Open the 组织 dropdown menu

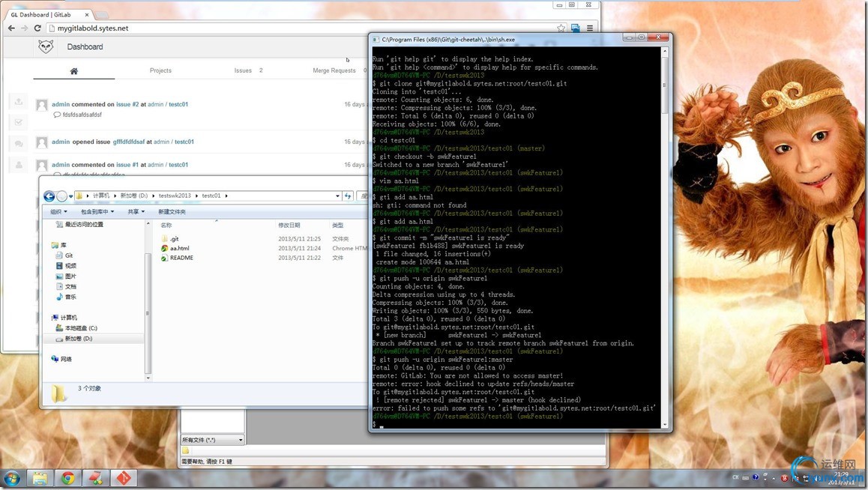58,212
